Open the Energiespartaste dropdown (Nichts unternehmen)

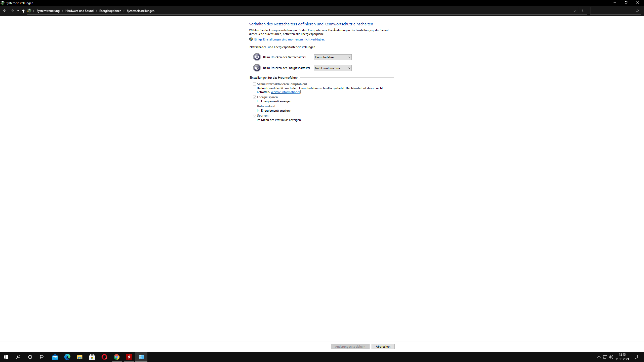pos(333,68)
